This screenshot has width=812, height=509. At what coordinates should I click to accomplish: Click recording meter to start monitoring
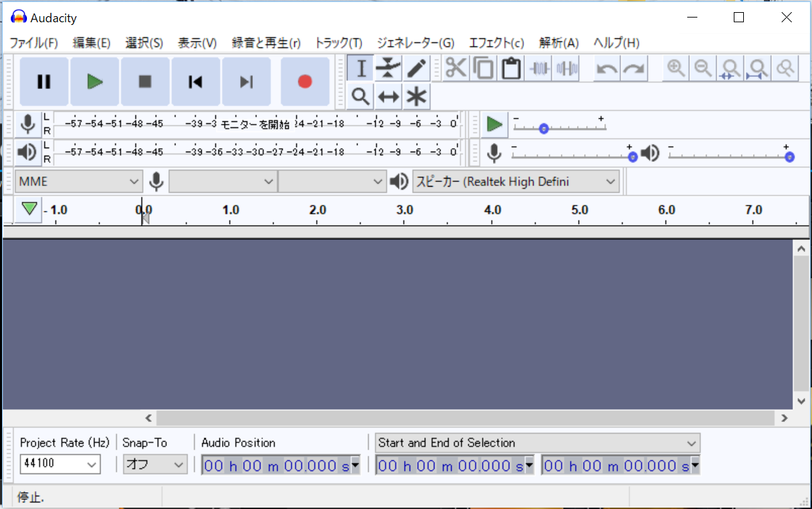[x=256, y=124]
